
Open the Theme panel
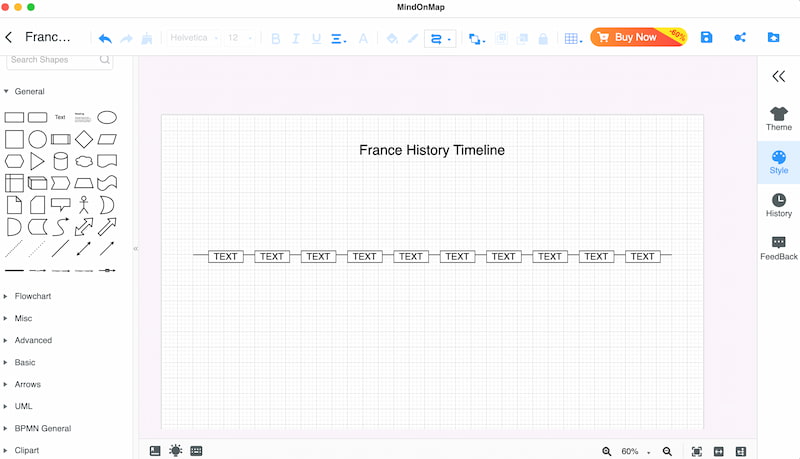[x=779, y=119]
